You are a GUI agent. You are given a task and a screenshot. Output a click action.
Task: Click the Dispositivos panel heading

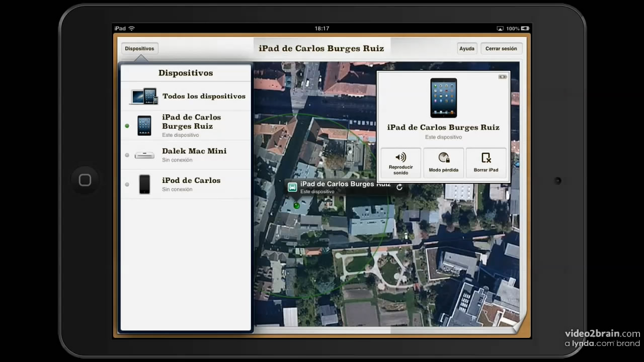pyautogui.click(x=186, y=73)
